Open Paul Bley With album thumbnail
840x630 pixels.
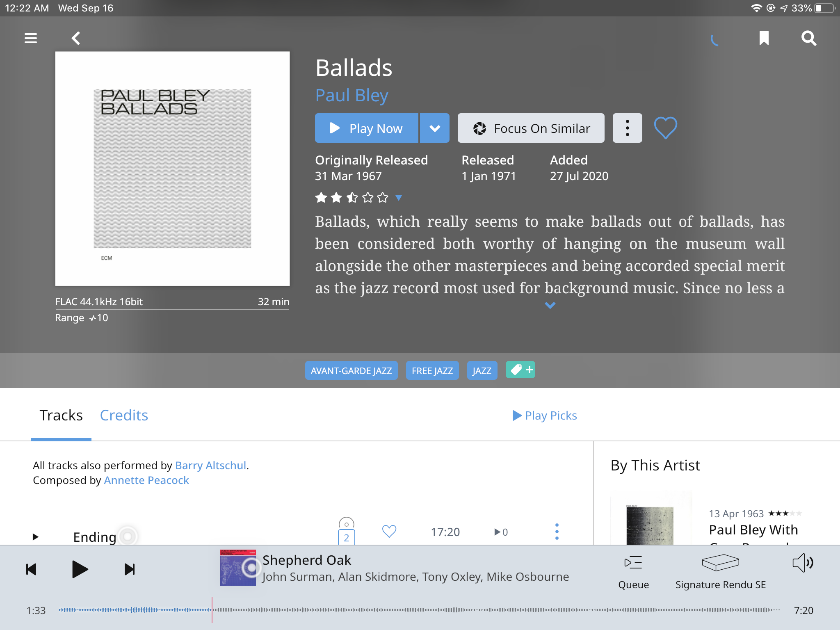pyautogui.click(x=651, y=518)
